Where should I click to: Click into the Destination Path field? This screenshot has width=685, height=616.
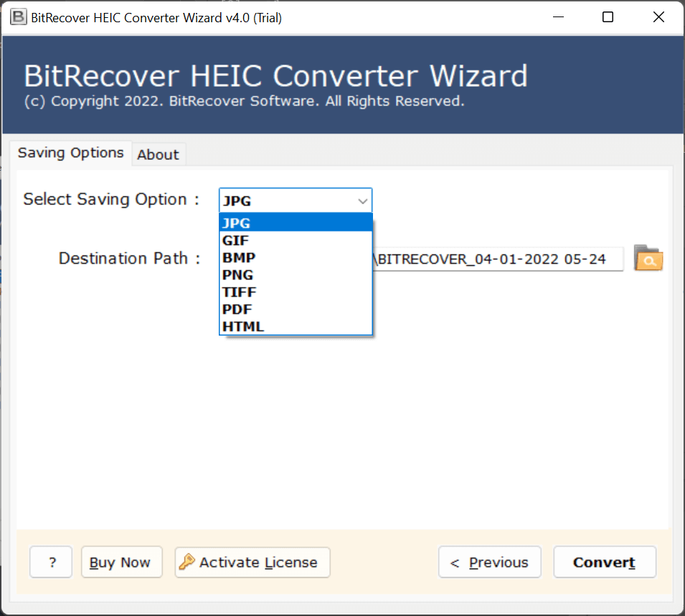tap(498, 259)
